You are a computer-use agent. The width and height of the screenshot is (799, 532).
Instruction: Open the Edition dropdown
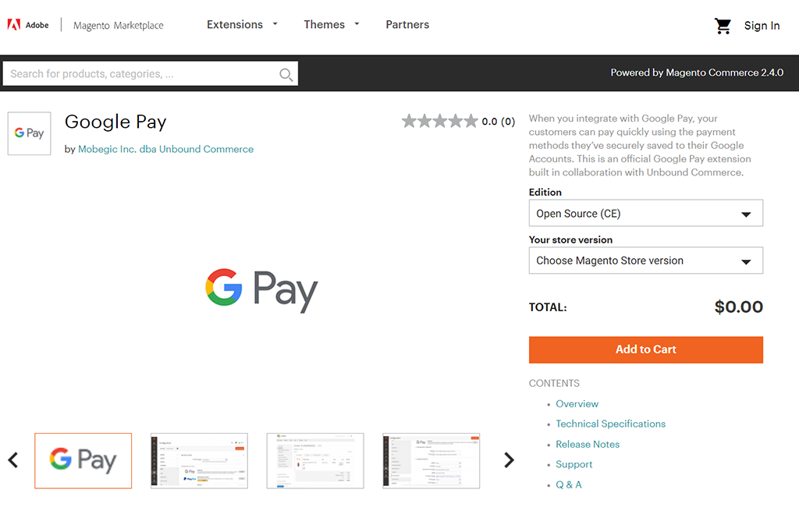pos(645,213)
